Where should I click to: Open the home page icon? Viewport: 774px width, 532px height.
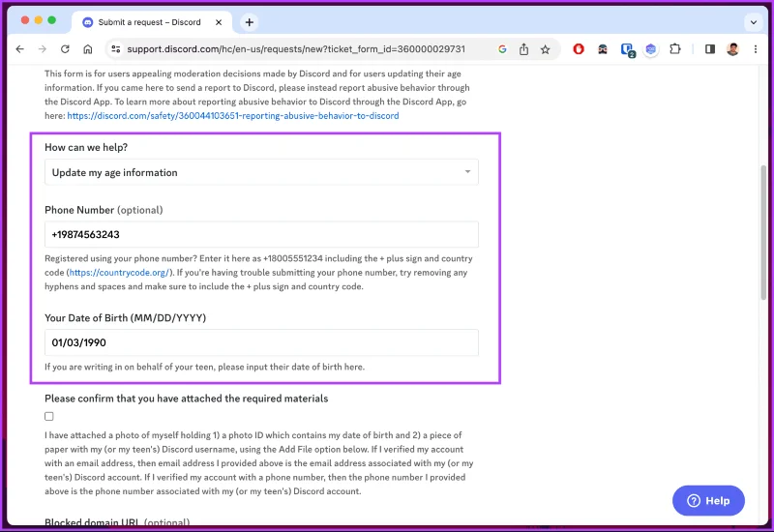click(x=88, y=49)
